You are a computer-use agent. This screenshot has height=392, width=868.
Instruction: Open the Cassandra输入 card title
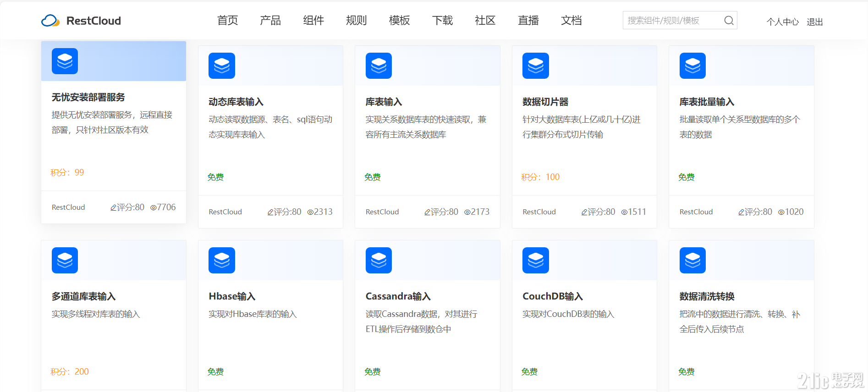(398, 296)
